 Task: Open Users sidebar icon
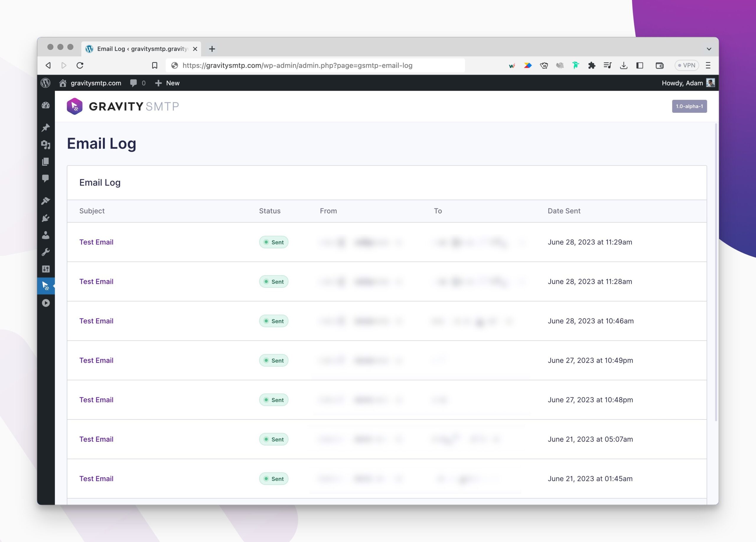coord(46,235)
